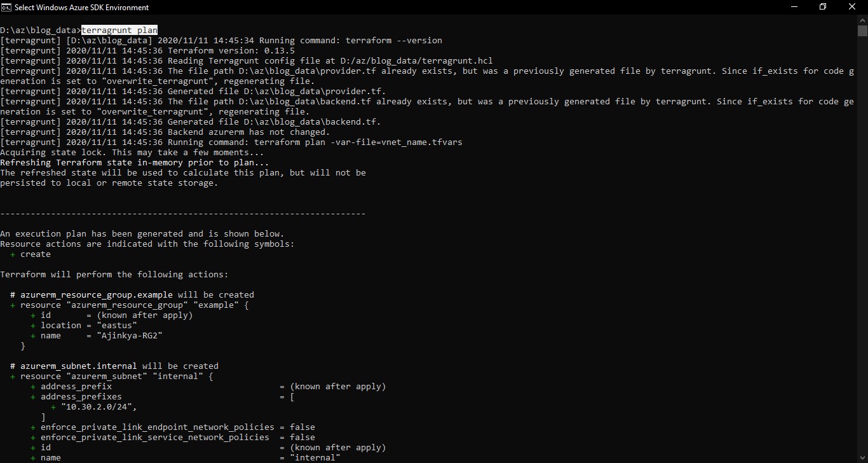Click the "10.30.2.0/24" address prefix

tap(97, 407)
